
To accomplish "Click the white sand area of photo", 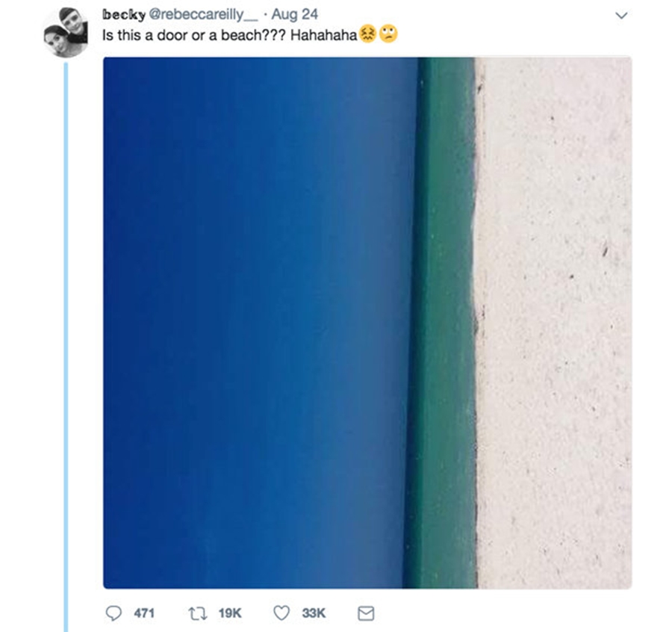I will (554, 323).
